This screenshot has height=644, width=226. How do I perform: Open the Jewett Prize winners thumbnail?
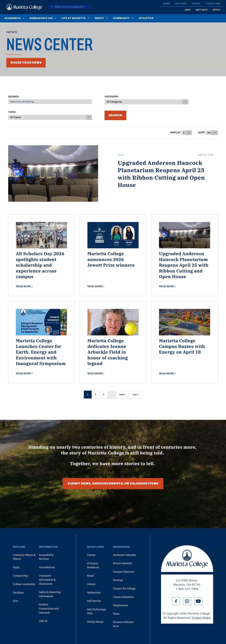[113, 235]
